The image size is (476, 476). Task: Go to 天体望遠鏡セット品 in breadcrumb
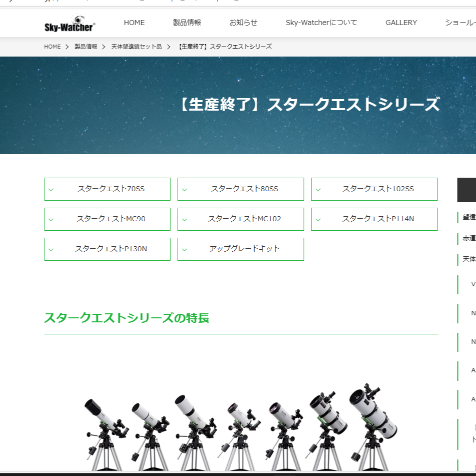(x=136, y=47)
